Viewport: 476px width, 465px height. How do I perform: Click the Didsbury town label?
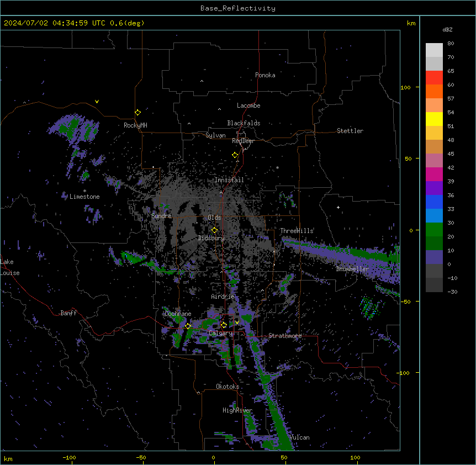point(211,238)
